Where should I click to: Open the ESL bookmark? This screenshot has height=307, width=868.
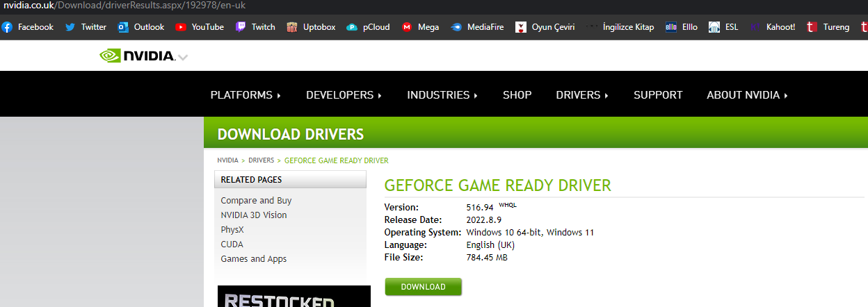pyautogui.click(x=723, y=27)
